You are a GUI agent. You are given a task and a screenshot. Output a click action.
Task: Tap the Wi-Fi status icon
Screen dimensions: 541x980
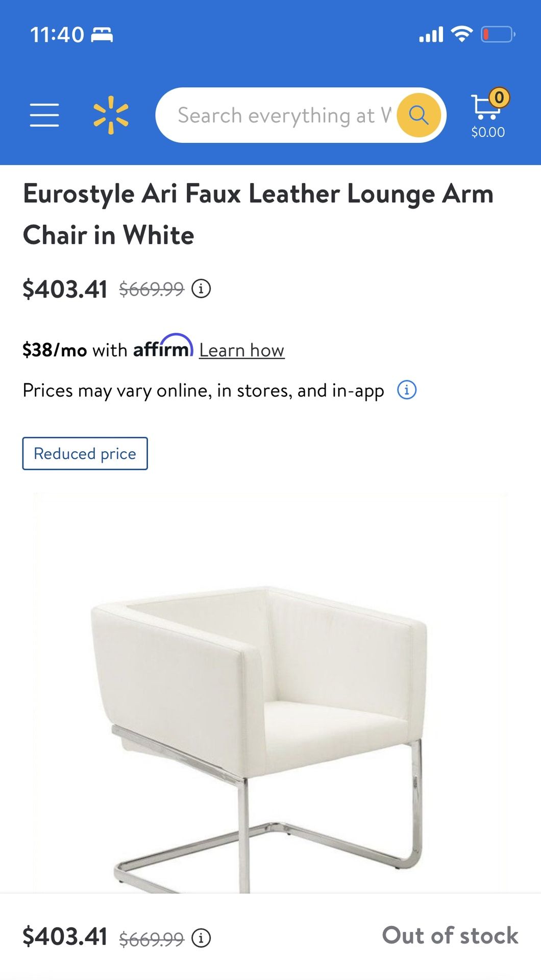(461, 34)
